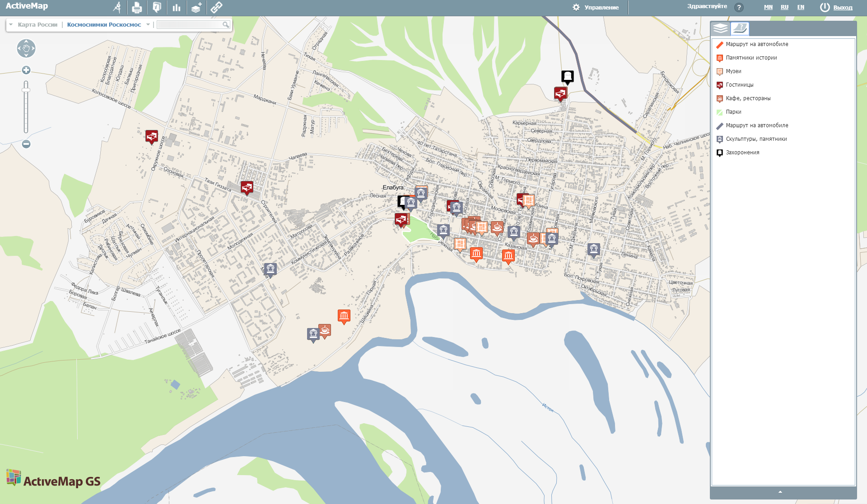The image size is (867, 504).
Task: Open the bar chart statistics tool
Action: pyautogui.click(x=177, y=7)
